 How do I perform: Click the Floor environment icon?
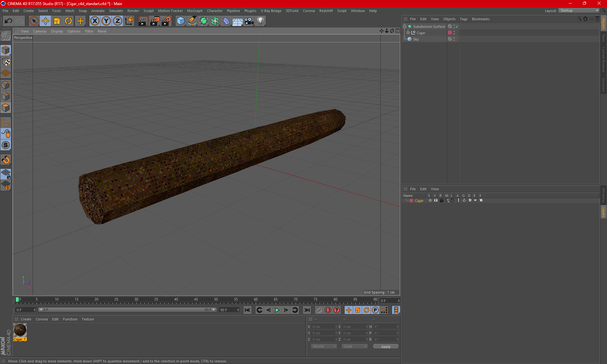(238, 21)
